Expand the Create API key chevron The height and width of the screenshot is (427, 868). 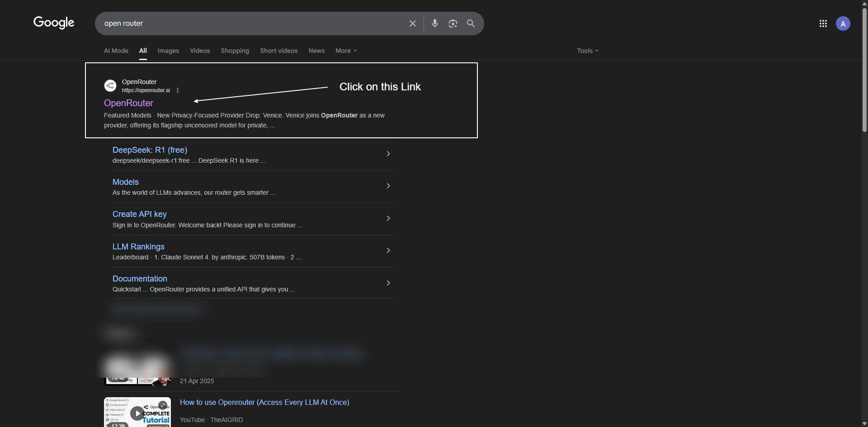(388, 218)
